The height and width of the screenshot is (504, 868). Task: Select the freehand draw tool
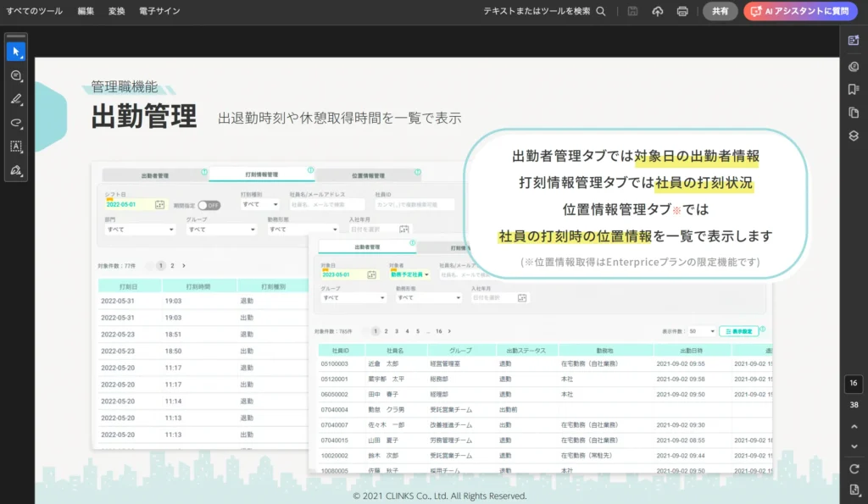coord(16,123)
